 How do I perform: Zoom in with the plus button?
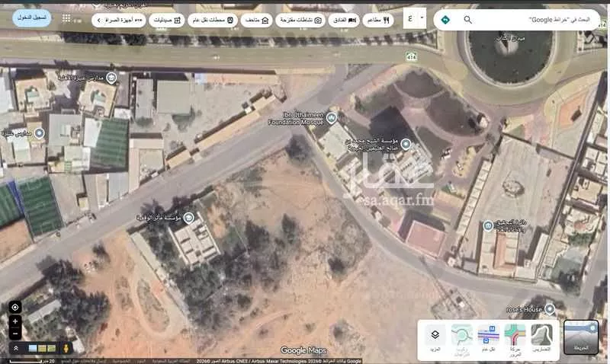tap(14, 322)
